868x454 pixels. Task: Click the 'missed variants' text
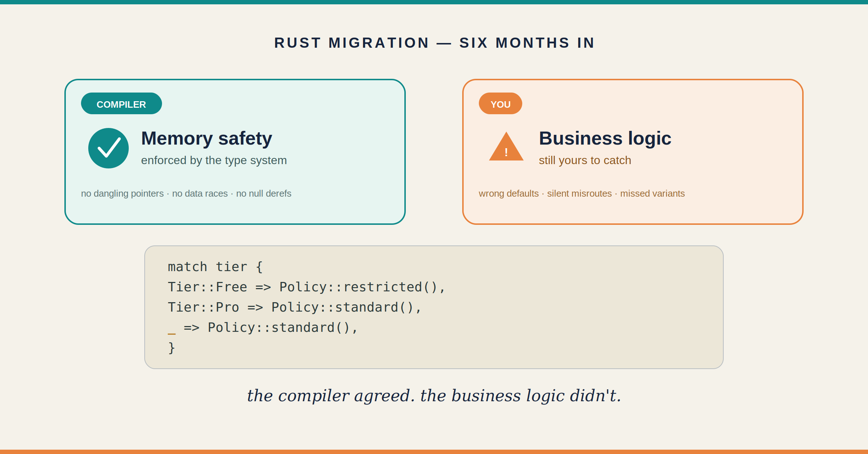point(652,193)
